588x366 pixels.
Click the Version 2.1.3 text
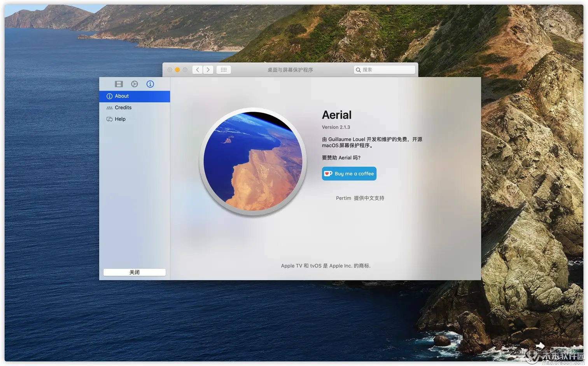pos(336,127)
